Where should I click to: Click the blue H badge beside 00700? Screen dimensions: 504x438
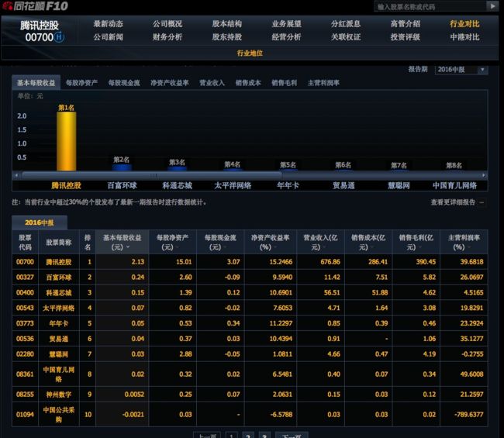pyautogui.click(x=59, y=37)
